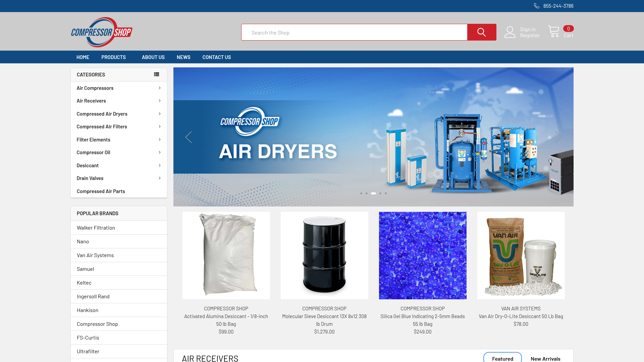Expand Compressed Air Dryers chevron
This screenshot has width=644, height=362.
(x=160, y=114)
